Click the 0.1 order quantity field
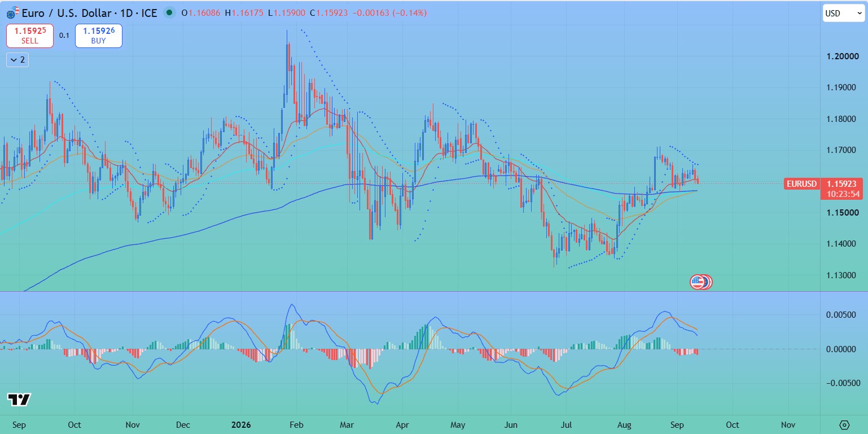 pos(64,36)
